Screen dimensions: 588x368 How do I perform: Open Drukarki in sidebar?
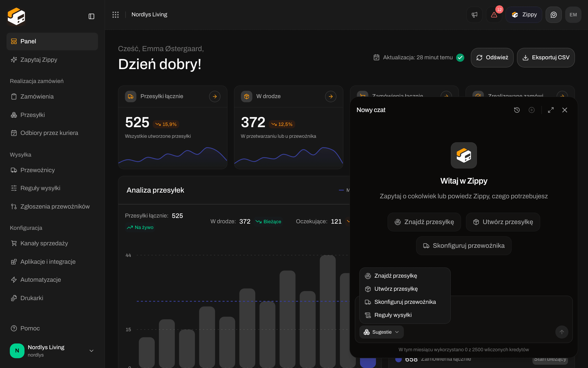(x=52, y=298)
